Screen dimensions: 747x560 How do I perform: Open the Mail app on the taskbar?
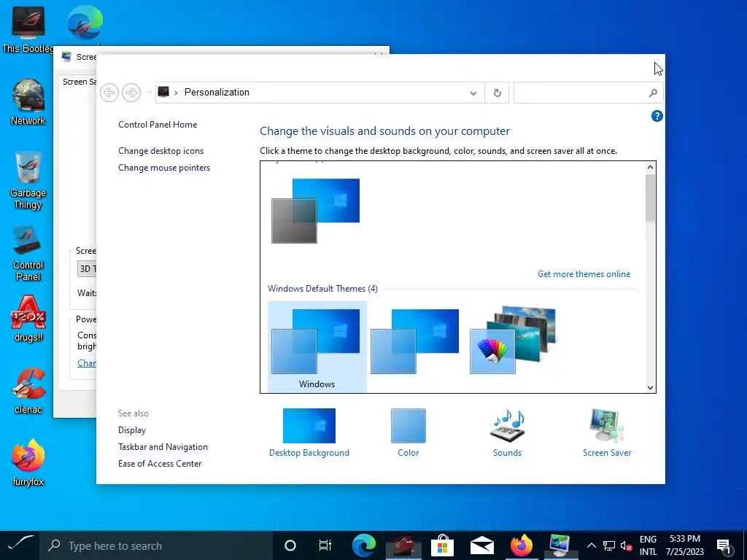481,545
